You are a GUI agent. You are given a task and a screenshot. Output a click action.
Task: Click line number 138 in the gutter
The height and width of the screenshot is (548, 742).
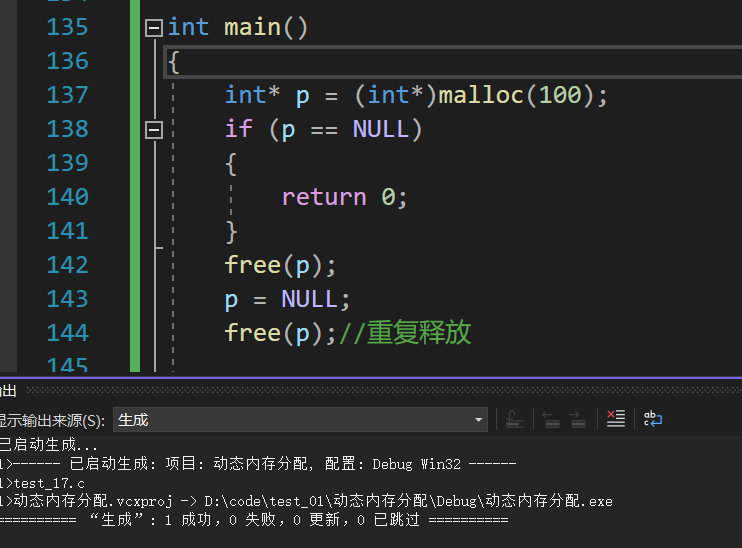67,129
